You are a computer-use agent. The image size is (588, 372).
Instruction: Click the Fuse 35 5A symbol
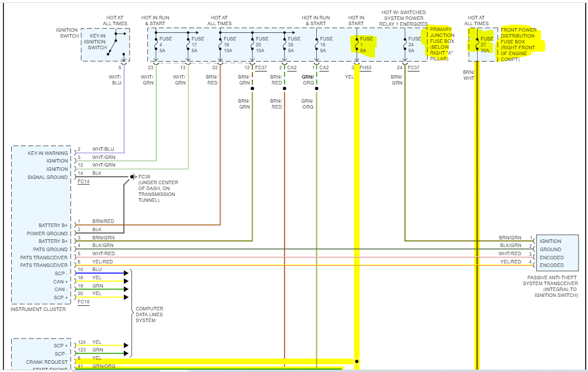pos(285,45)
